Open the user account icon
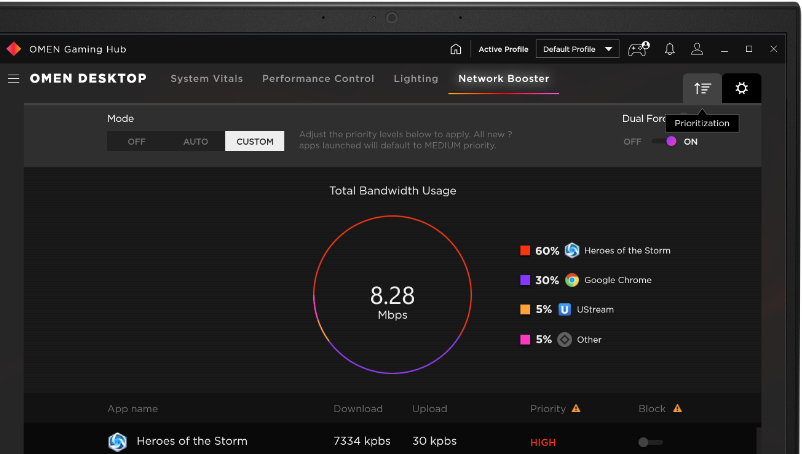The width and height of the screenshot is (802, 454). pyautogui.click(x=697, y=49)
